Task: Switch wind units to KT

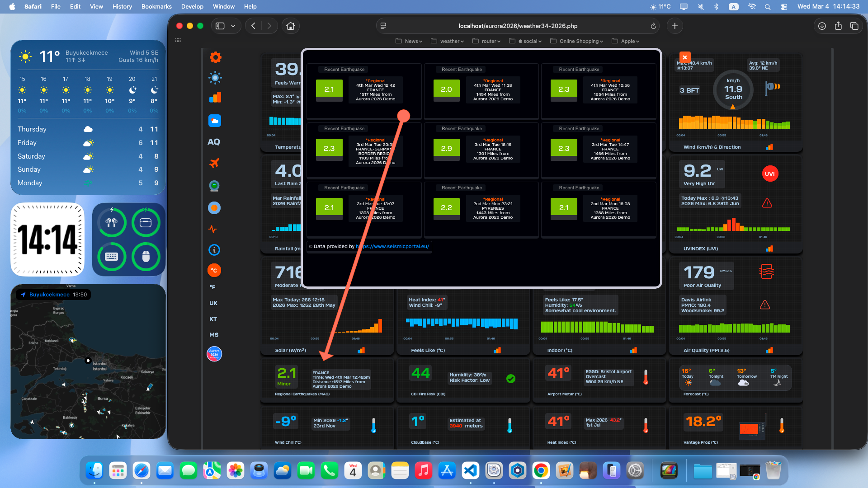Action: (213, 319)
